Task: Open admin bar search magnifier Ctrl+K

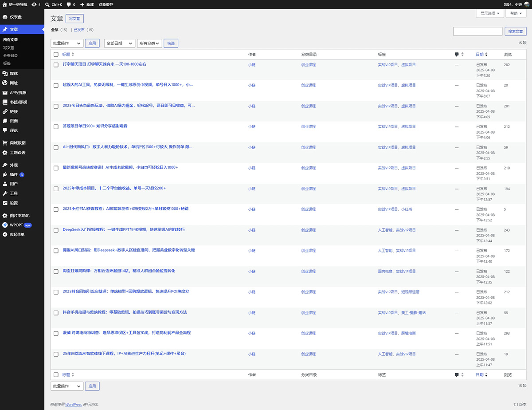Action: coord(47,4)
